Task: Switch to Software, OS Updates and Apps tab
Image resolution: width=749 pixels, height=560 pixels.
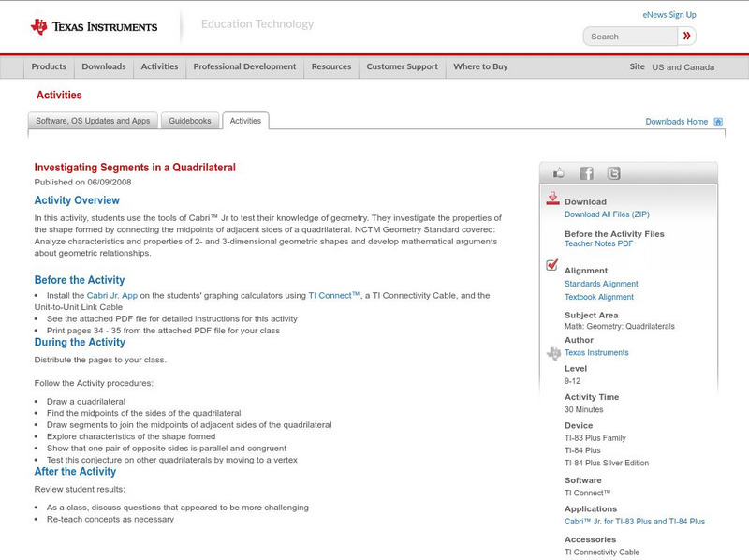Action: pos(93,121)
